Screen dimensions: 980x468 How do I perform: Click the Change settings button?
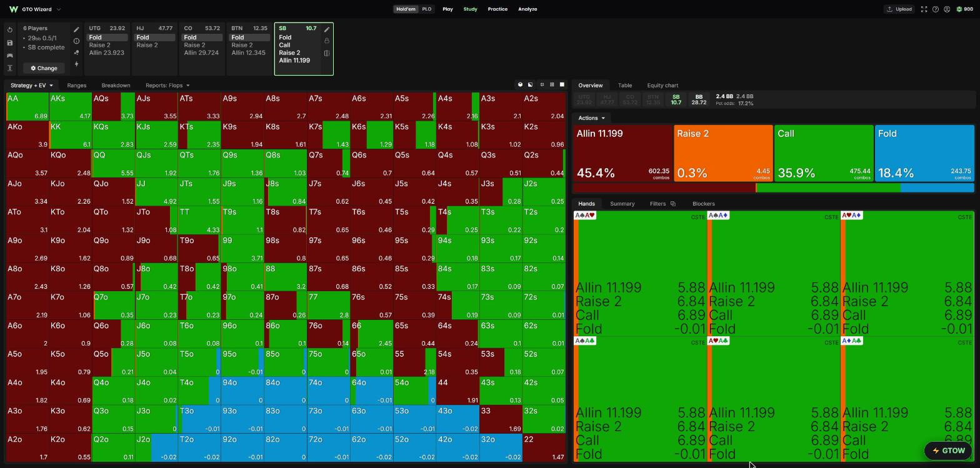click(44, 68)
